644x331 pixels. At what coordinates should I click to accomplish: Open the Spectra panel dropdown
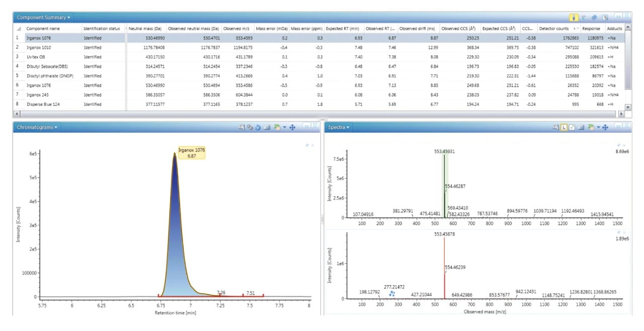coord(339,127)
